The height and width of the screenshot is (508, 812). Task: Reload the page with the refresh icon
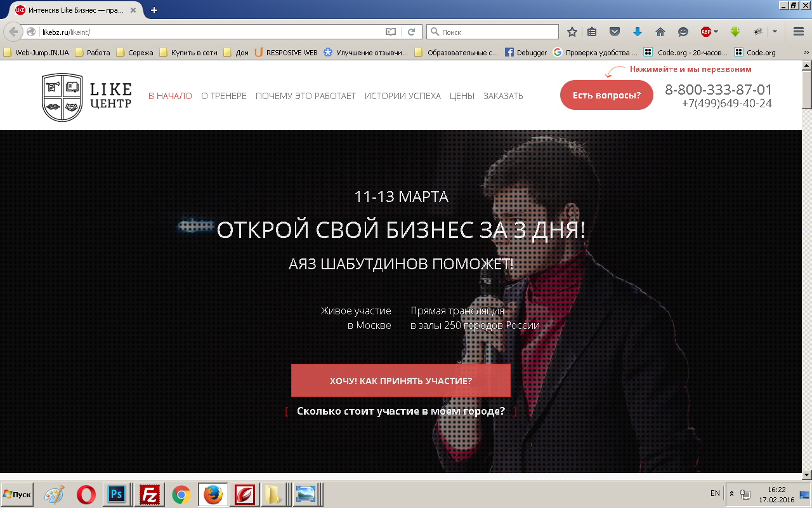(411, 32)
